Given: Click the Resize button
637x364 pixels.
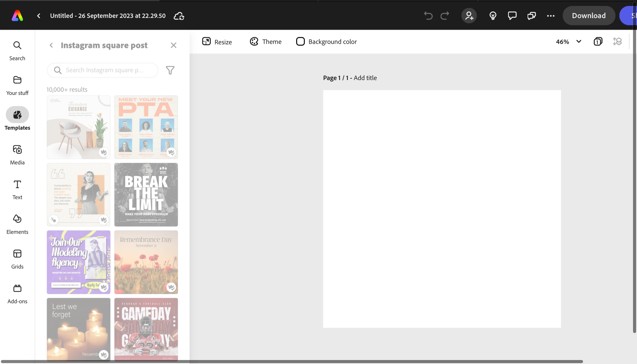Looking at the screenshot, I should click(217, 42).
